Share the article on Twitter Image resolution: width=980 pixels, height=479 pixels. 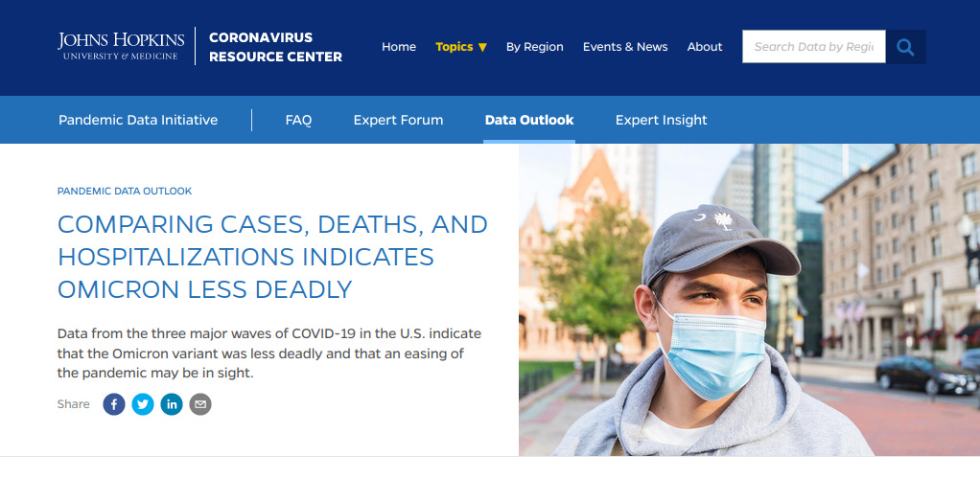point(143,404)
